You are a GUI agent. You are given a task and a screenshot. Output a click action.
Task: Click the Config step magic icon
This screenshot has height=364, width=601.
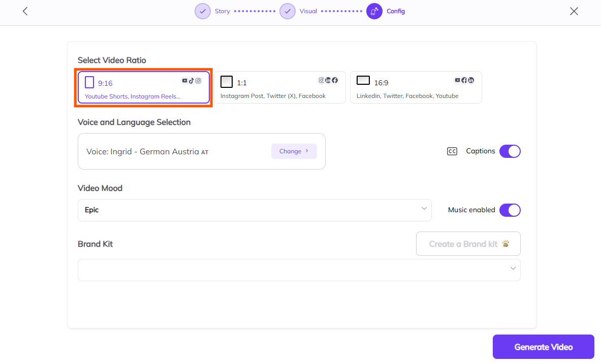(x=374, y=11)
